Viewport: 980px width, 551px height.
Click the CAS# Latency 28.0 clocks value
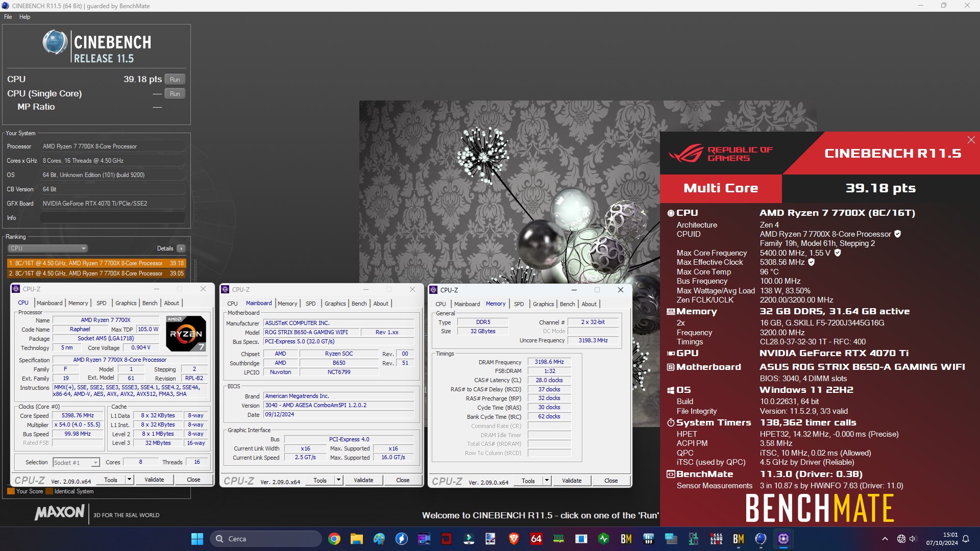[x=549, y=381]
